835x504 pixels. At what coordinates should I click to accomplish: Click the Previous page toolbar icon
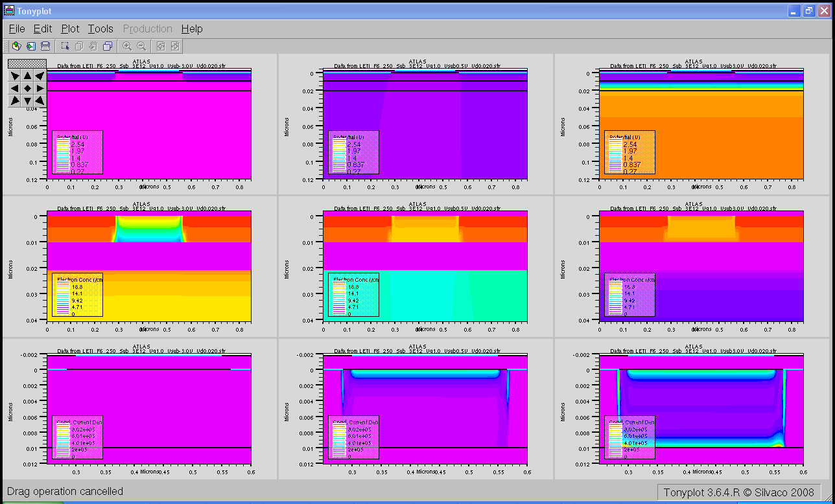(x=161, y=46)
